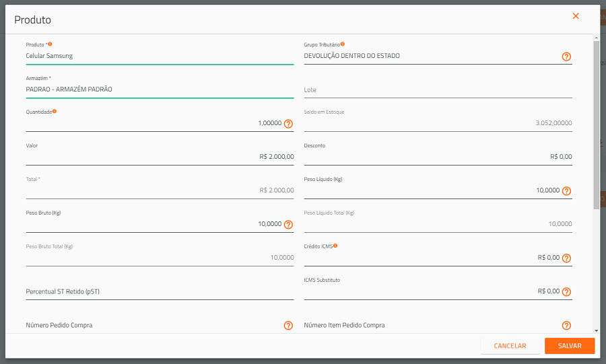606x364 pixels.
Task: Click scrollbar up arrow in dialog
Action: pyautogui.click(x=597, y=38)
